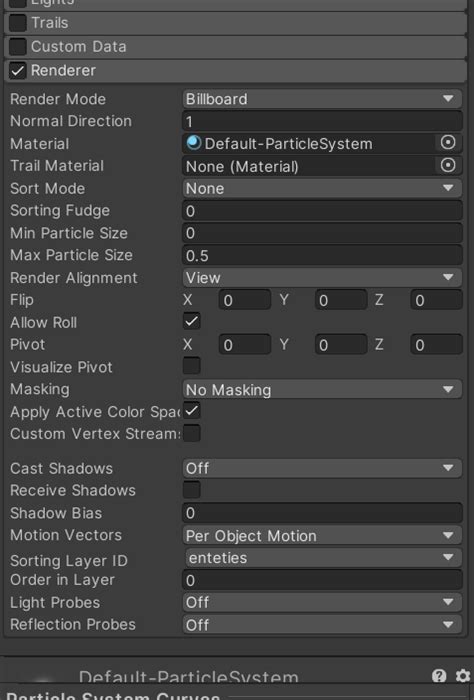Click the Normal Direction label

[71, 121]
